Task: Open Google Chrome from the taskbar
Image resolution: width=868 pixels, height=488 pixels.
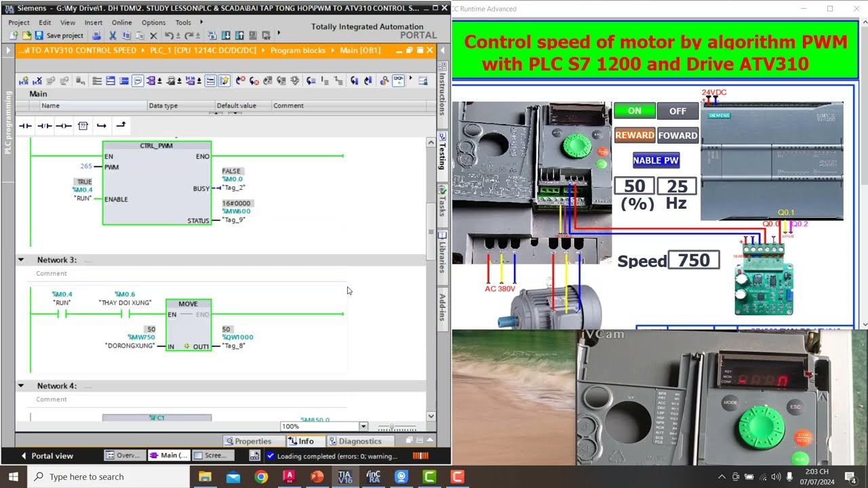Action: [x=261, y=476]
